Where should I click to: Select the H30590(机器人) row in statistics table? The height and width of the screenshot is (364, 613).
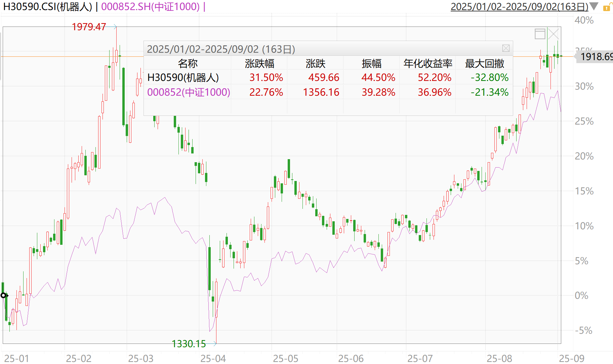point(183,78)
